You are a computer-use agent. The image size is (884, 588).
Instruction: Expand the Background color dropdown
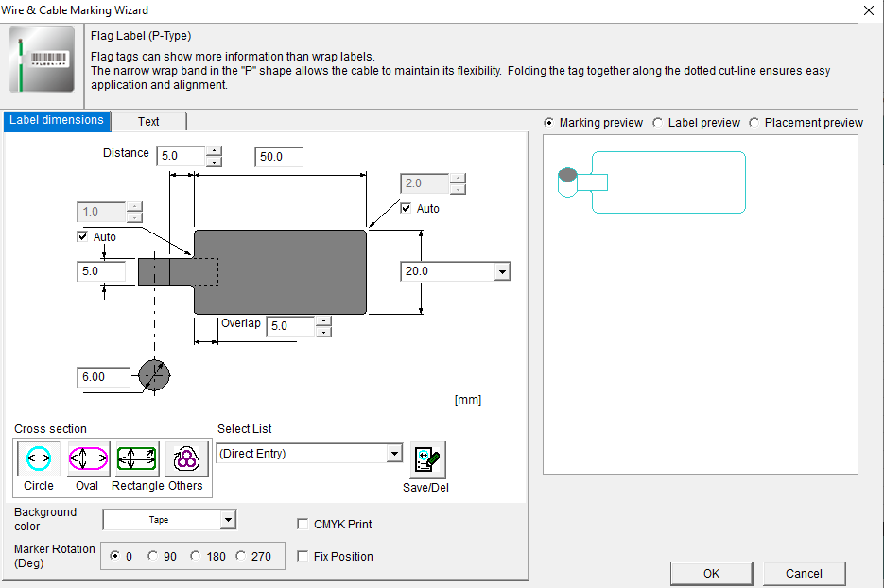227,520
